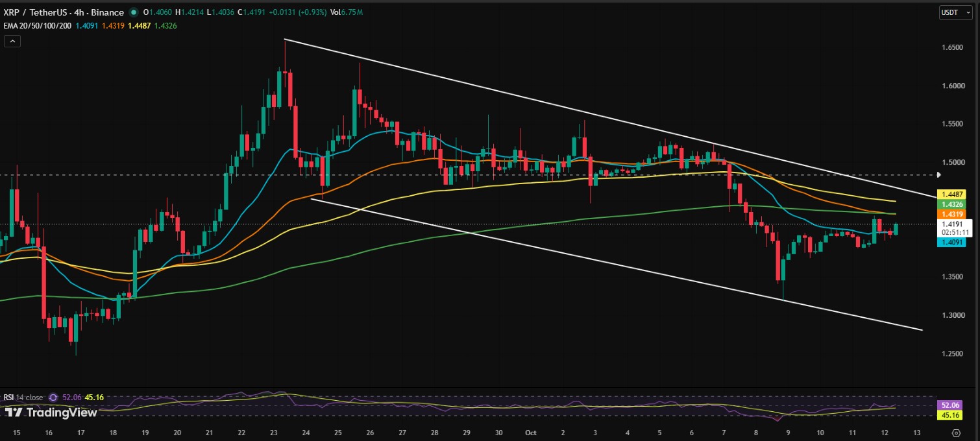Click the RSI legend value 52.06

click(71, 397)
